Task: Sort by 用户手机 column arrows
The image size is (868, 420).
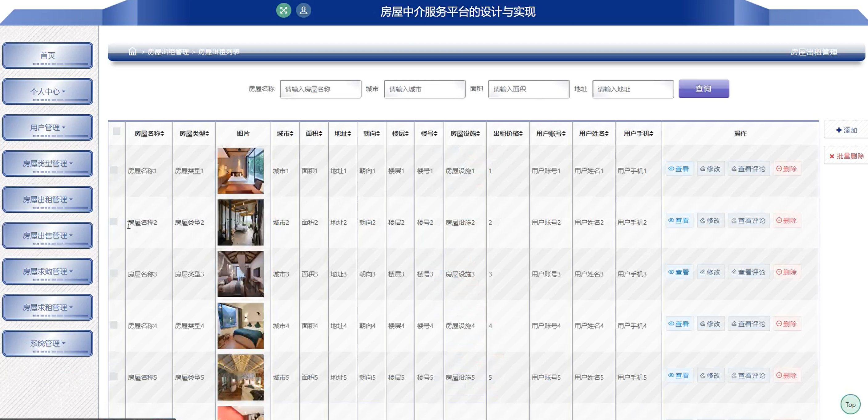Action: (x=652, y=134)
